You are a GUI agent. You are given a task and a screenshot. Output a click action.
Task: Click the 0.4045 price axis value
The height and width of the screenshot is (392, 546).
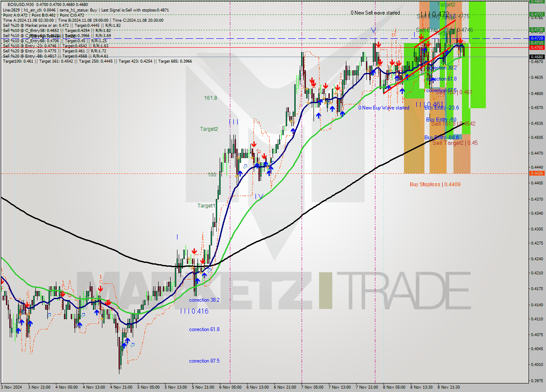tap(537, 349)
